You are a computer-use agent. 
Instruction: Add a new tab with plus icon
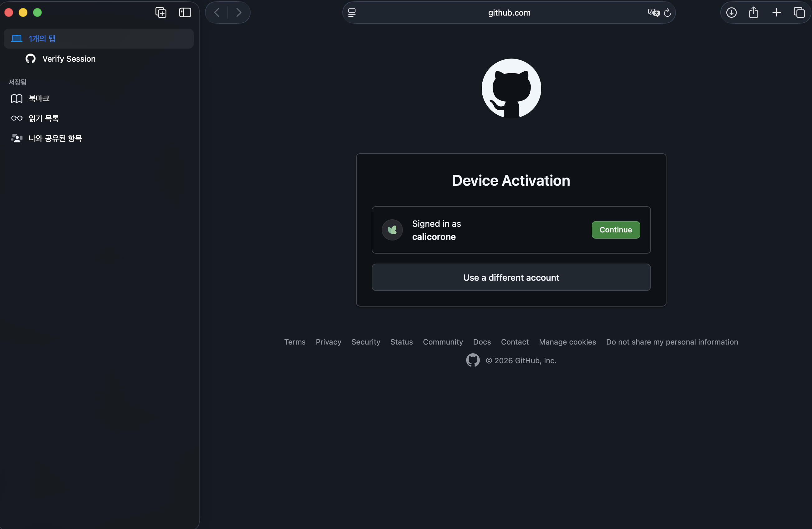[776, 13]
